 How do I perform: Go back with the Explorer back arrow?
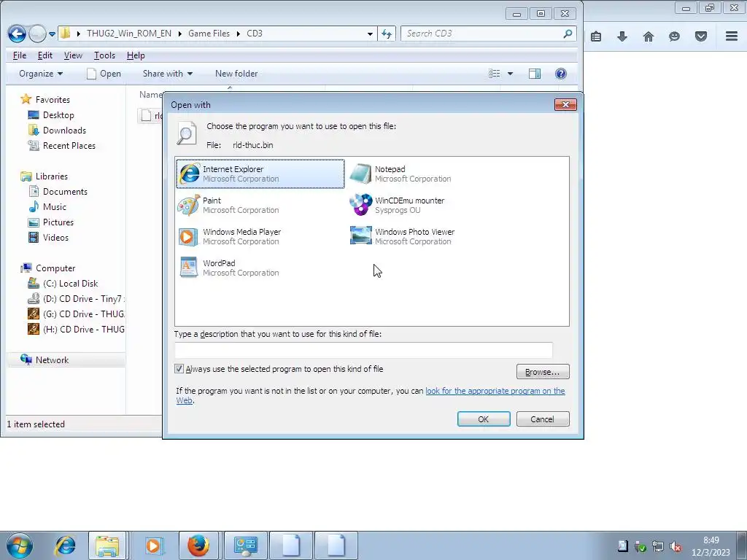tap(18, 34)
